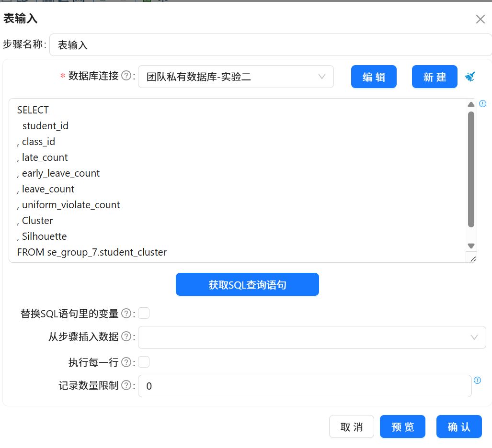Click help icon next to 替换SQL语句里的变量
Image resolution: width=492 pixels, height=448 pixels.
[x=126, y=313]
